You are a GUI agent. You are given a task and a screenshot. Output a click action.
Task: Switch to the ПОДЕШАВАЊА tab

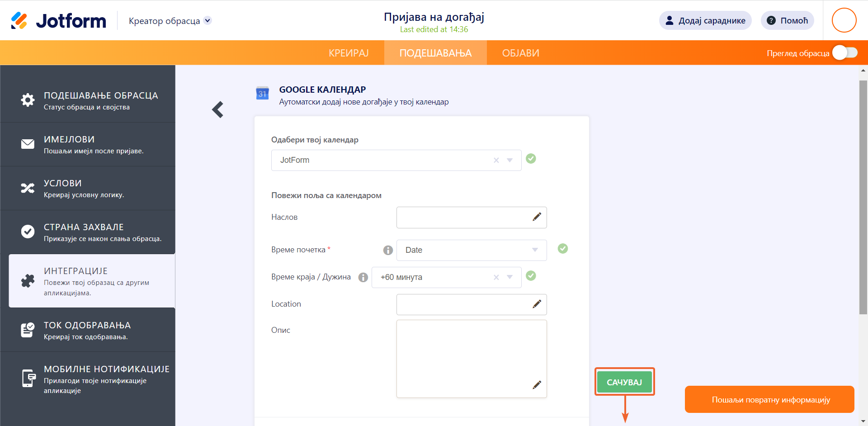435,53
